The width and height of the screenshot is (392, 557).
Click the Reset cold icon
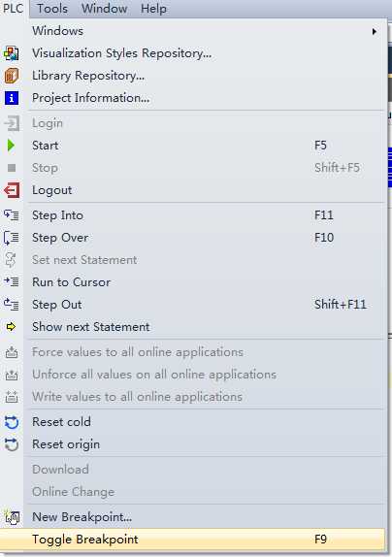[12, 422]
